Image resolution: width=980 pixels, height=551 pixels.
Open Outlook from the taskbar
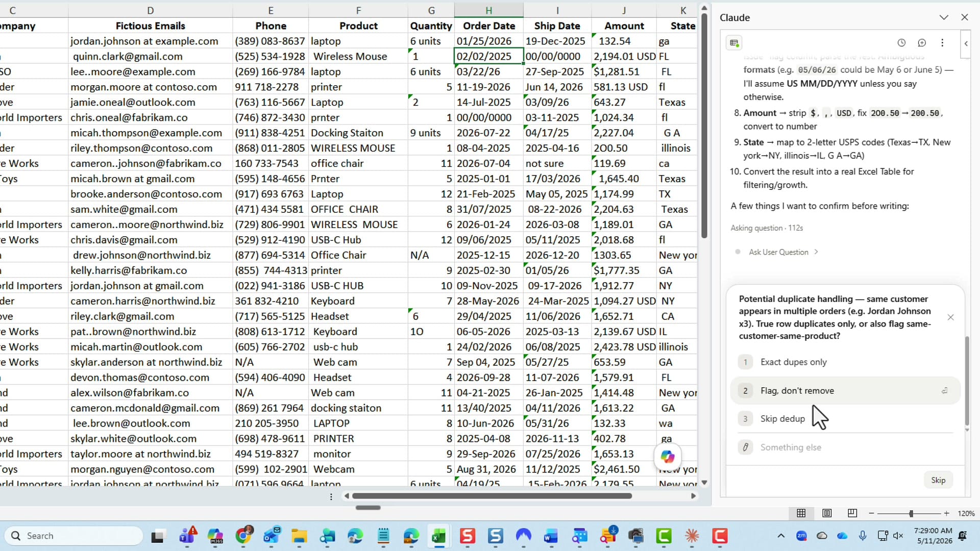tap(272, 536)
